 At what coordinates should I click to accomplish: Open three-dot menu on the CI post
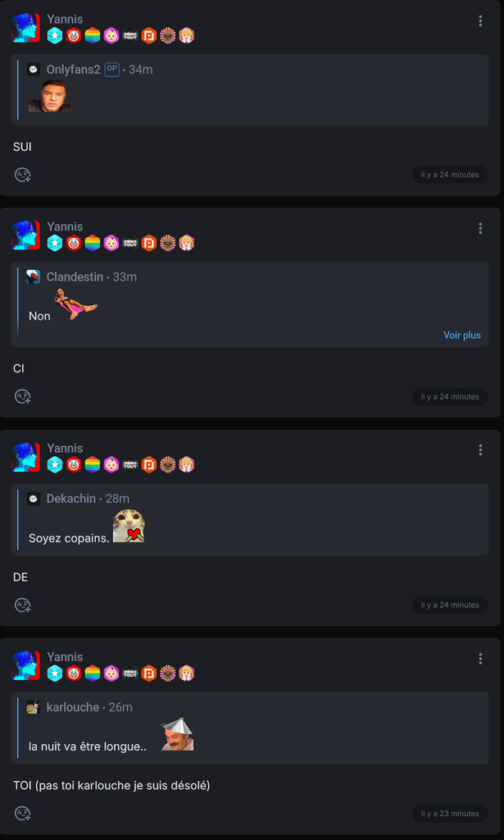pyautogui.click(x=480, y=228)
